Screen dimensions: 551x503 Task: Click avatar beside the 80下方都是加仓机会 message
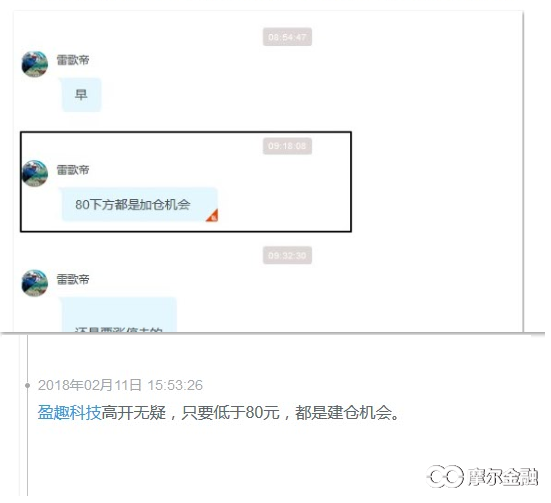pyautogui.click(x=34, y=174)
